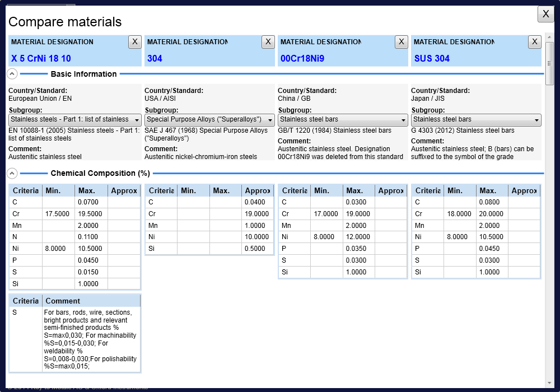Select Cr min value 17.5000

point(58,214)
